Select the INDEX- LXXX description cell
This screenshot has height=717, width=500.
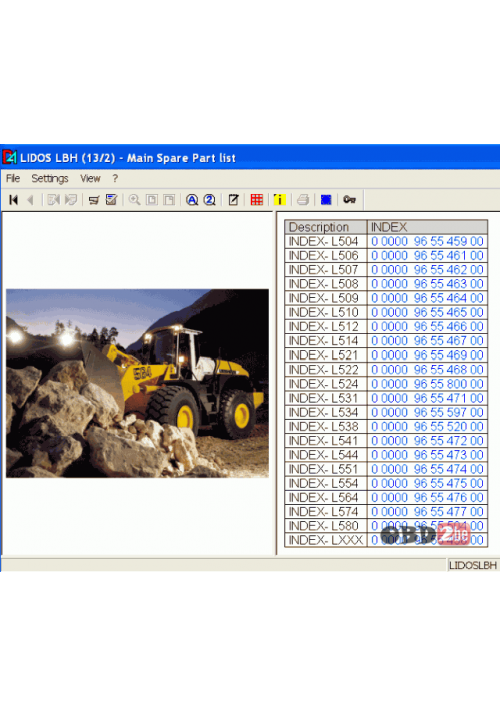point(326,540)
